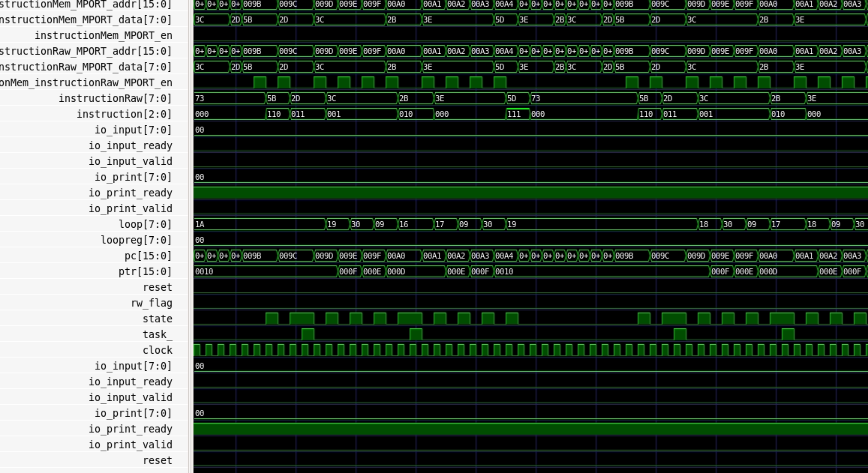Click the 00A4 value in pc waveform
This screenshot has height=473, width=868.
(x=505, y=256)
